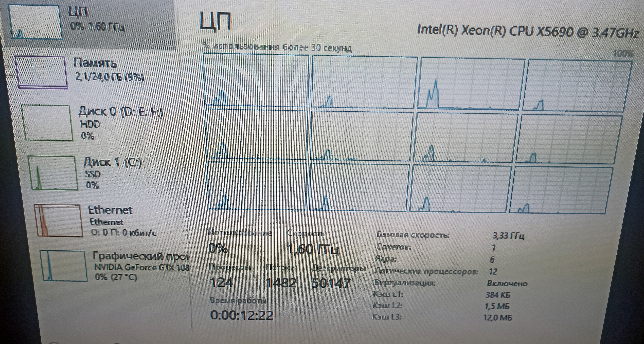Click the top-right logical processor graph
The width and height of the screenshot is (644, 344).
pyautogui.click(x=577, y=86)
